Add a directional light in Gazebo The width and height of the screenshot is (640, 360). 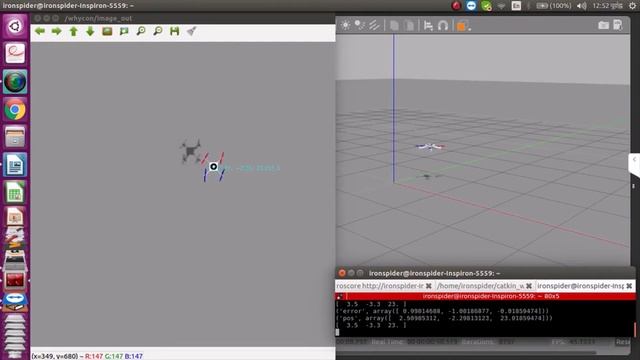(x=374, y=25)
